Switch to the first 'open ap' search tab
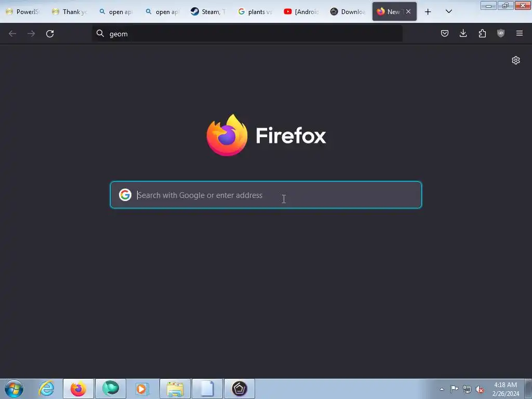Image resolution: width=532 pixels, height=399 pixels. point(116,11)
